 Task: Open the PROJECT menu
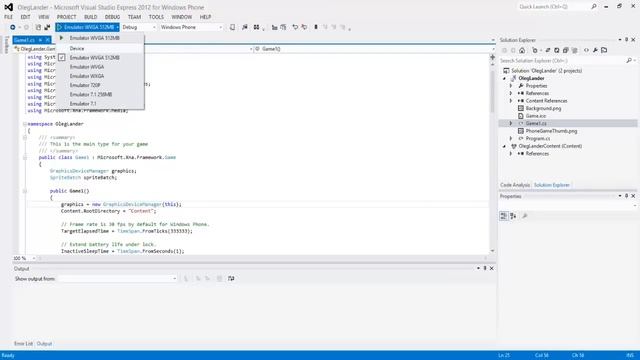point(67,17)
